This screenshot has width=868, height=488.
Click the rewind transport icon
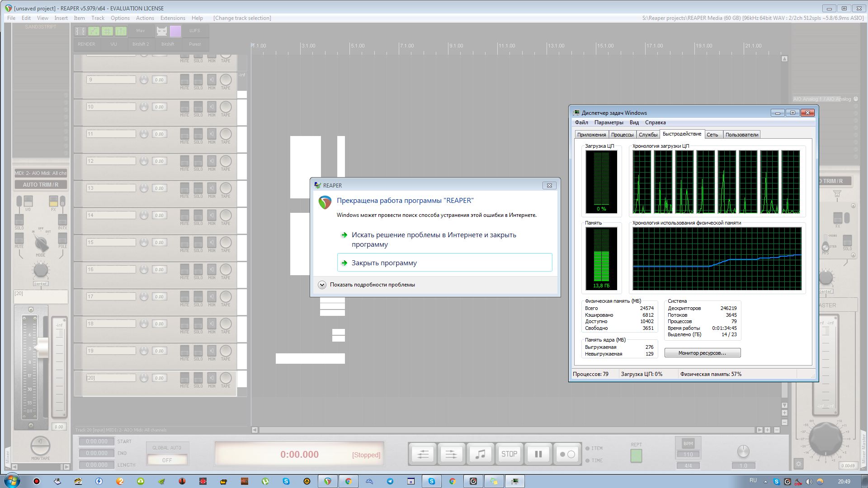coord(423,454)
